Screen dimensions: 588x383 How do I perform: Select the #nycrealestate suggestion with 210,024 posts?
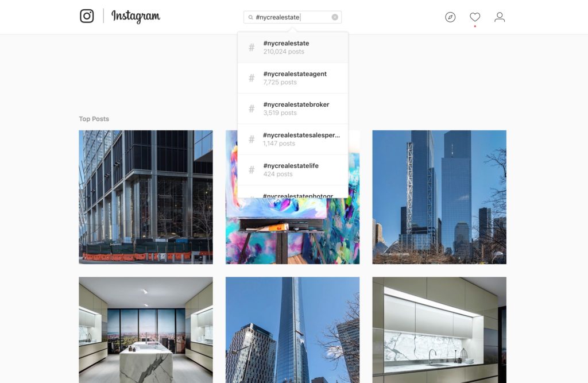(293, 48)
